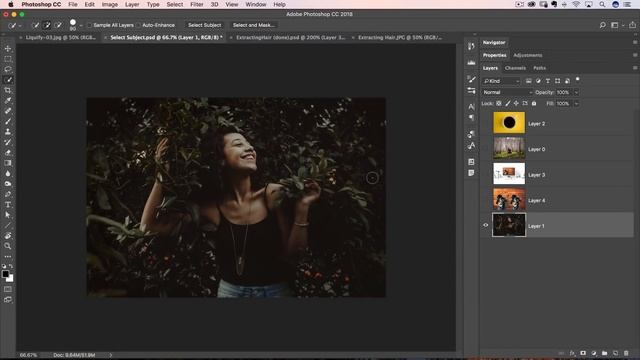Select the Path Selection tool
Image resolution: width=640 pixels, height=360 pixels.
coord(8,215)
